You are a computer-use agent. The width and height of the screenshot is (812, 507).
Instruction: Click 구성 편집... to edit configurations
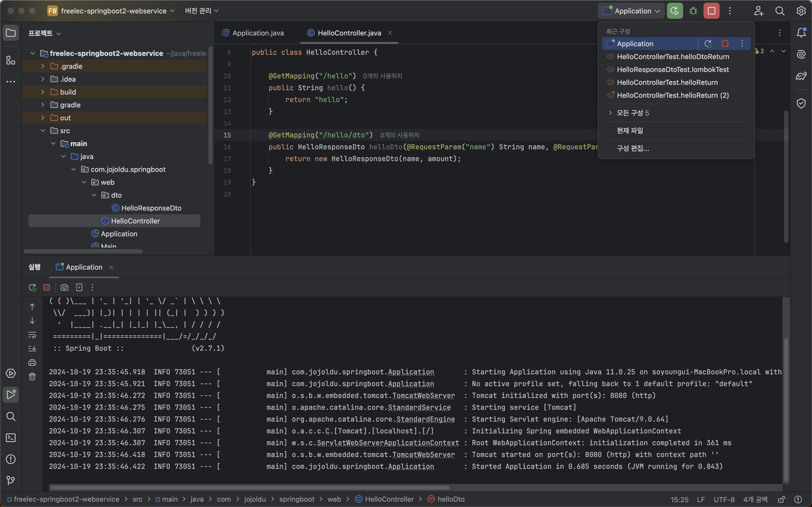coord(633,148)
